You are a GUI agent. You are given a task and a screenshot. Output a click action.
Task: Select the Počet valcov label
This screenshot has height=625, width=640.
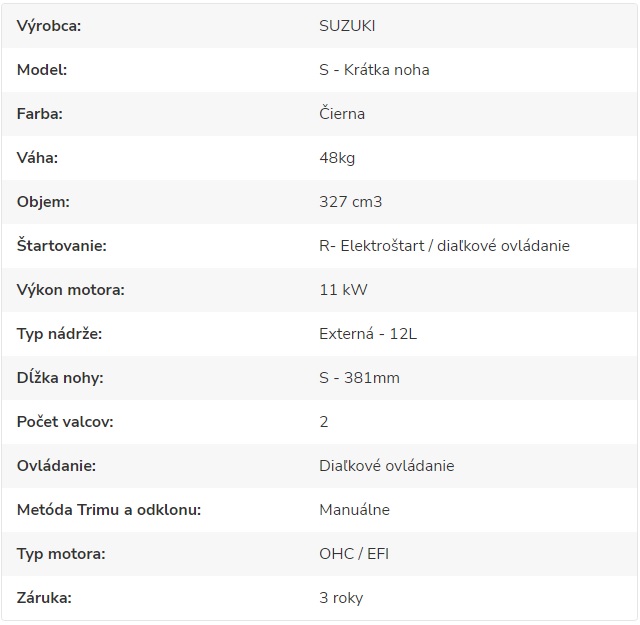click(x=65, y=422)
